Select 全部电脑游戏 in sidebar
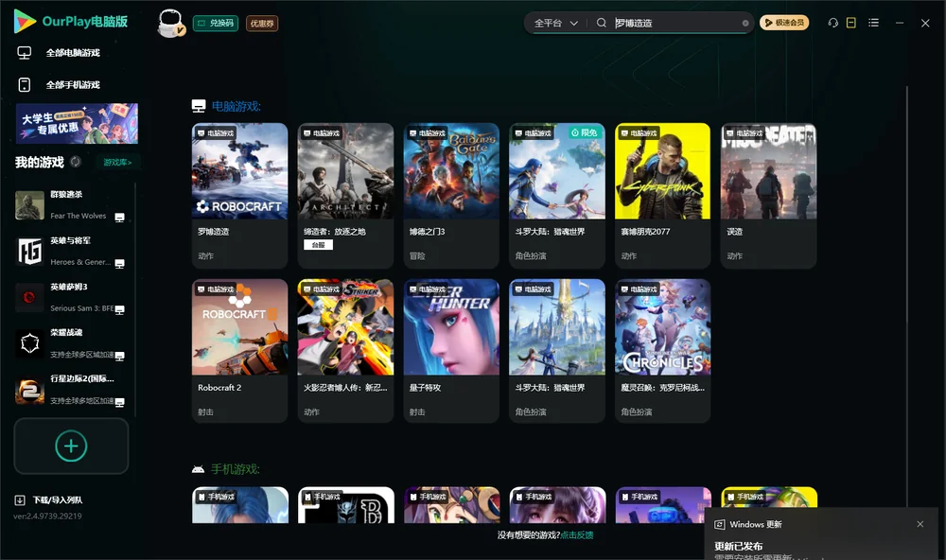 tap(73, 53)
